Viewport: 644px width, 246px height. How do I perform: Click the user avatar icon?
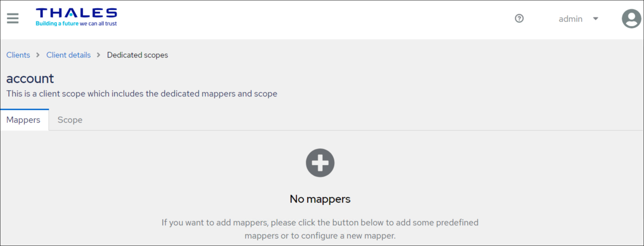coord(631,19)
